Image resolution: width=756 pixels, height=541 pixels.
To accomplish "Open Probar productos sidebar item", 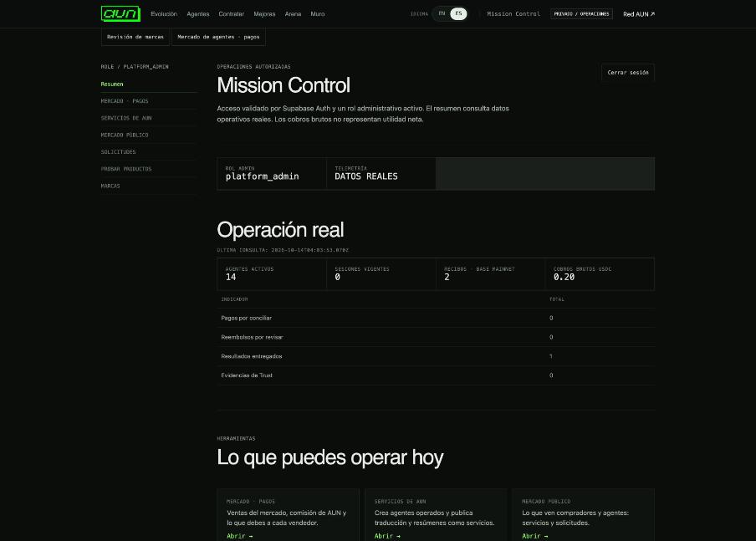I will [x=149, y=169].
